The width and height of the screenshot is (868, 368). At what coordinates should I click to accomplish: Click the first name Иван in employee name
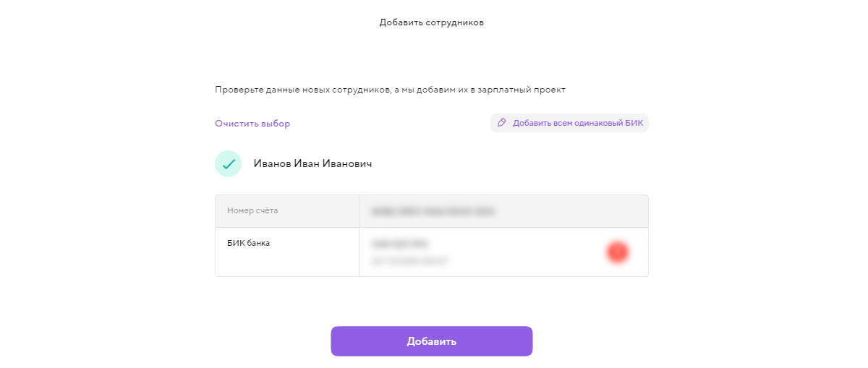pyautogui.click(x=305, y=164)
